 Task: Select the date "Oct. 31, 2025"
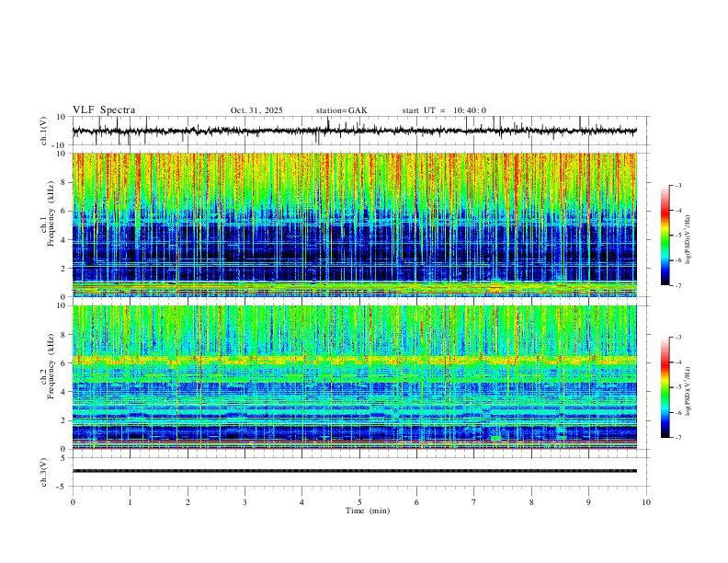point(256,110)
